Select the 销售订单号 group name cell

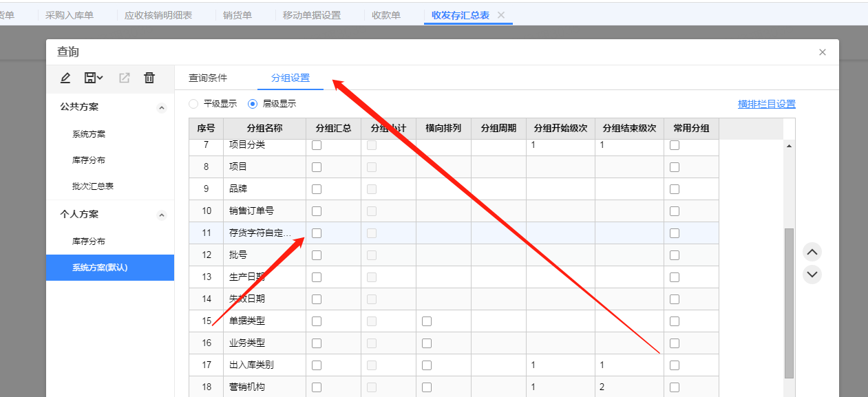265,211
